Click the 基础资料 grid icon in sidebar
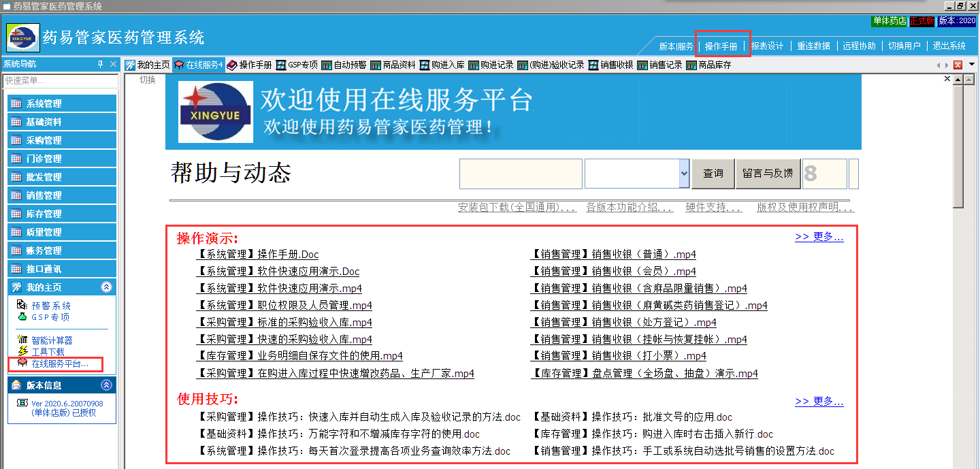Screen dimensions: 980x469 16,123
